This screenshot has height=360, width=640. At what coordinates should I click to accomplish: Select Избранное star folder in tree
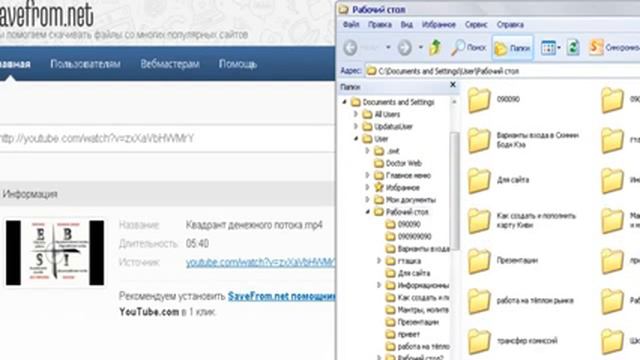tap(397, 187)
